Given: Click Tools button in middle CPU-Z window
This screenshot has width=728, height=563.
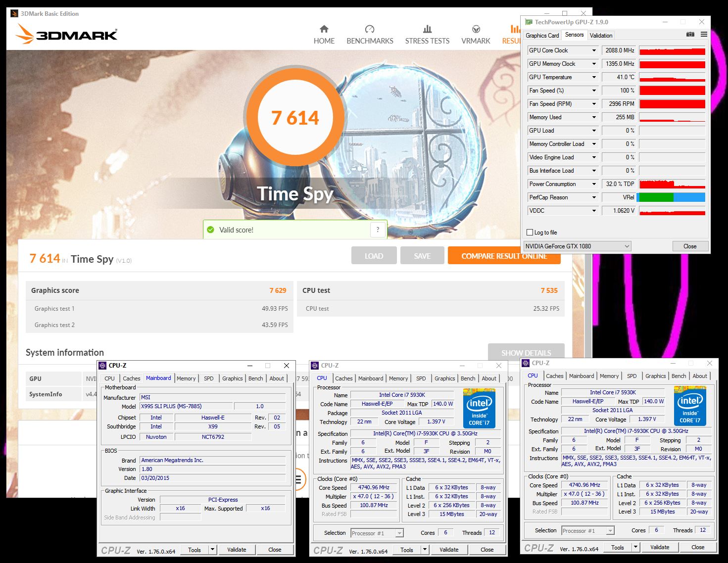Looking at the screenshot, I should pyautogui.click(x=407, y=550).
